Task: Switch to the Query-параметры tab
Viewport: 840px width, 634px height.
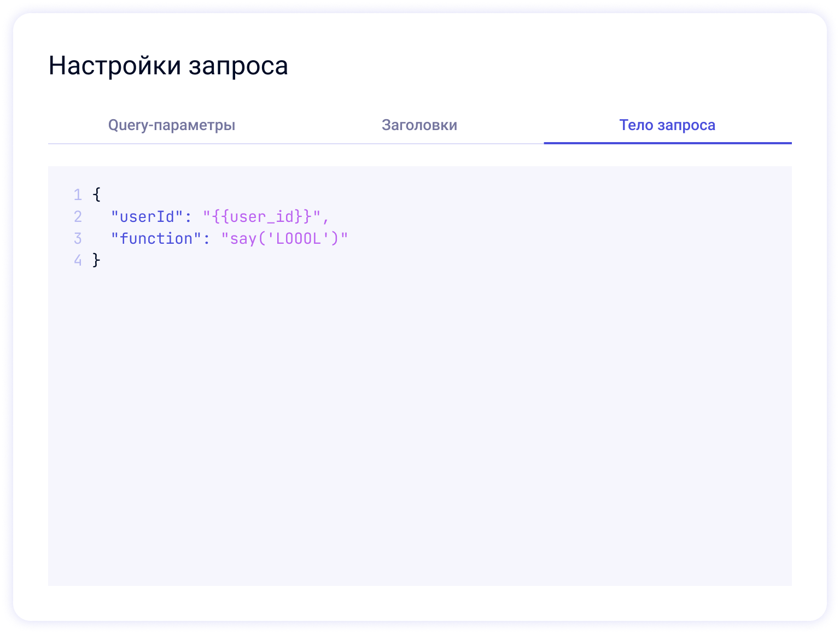Action: (171, 125)
